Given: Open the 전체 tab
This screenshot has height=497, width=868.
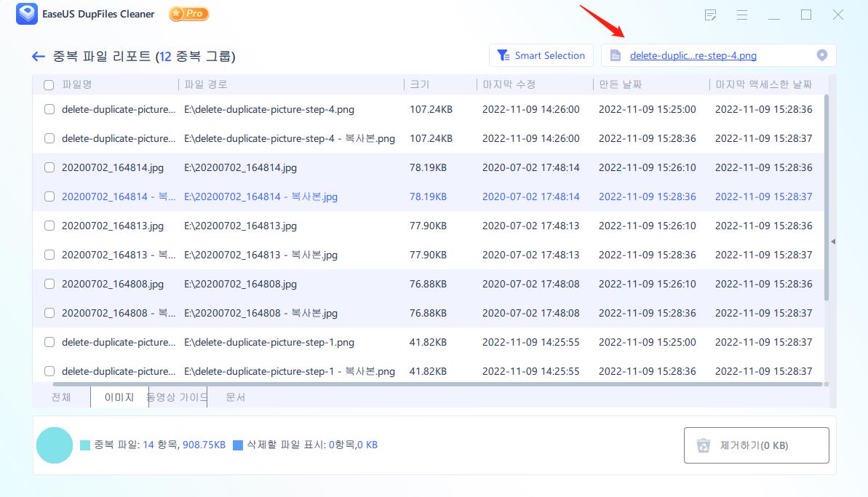Looking at the screenshot, I should pyautogui.click(x=62, y=397).
